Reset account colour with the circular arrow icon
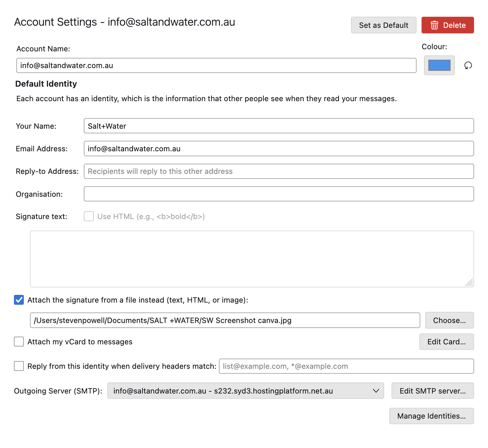Image resolution: width=488 pixels, height=448 pixels. click(x=468, y=65)
